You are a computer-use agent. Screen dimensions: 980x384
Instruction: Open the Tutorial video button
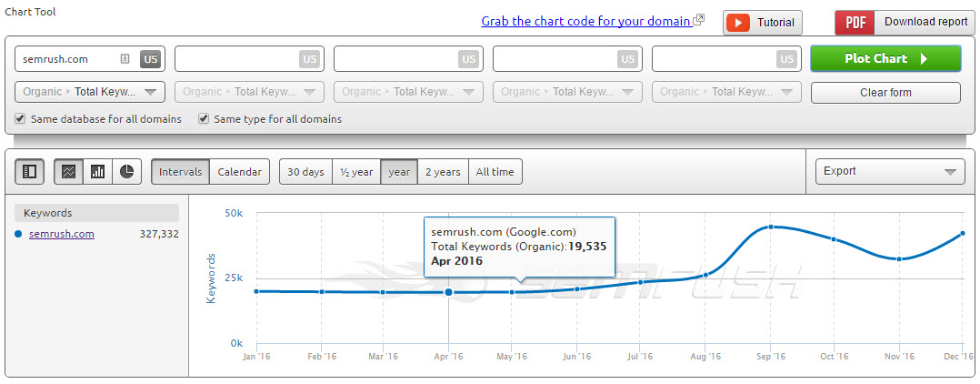click(763, 23)
